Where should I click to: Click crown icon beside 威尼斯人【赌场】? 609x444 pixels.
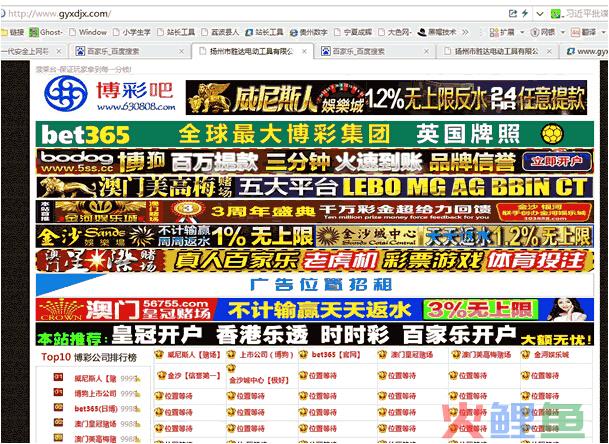pos(158,354)
